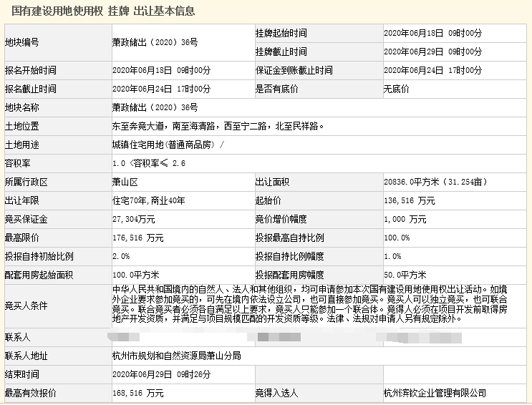
Task: Select the 投报最高自持比例 label
Action: point(290,238)
